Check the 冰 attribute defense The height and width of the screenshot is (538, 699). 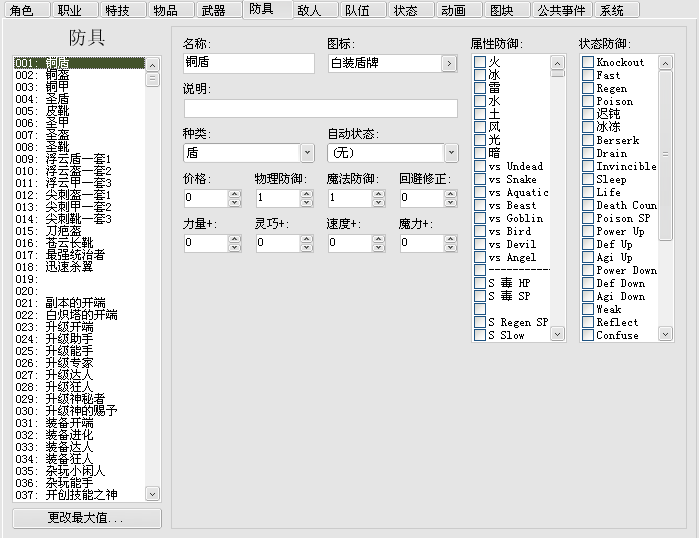[480, 75]
